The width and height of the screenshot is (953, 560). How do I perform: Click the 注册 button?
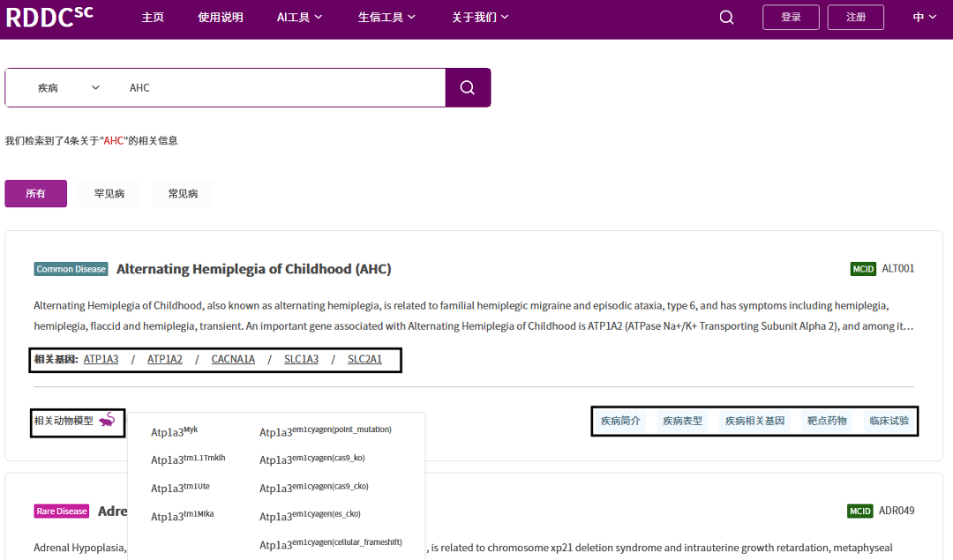pos(855,17)
